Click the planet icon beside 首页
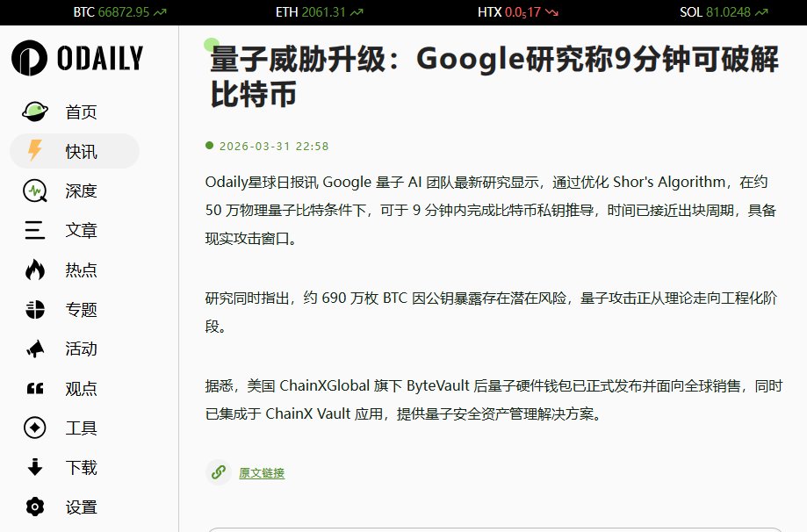 35,111
